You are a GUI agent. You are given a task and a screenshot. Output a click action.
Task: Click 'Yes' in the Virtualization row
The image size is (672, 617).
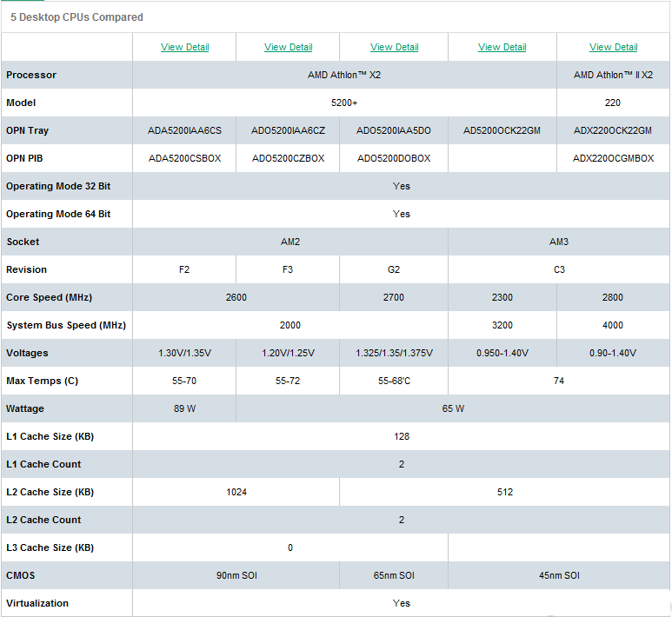point(401,603)
